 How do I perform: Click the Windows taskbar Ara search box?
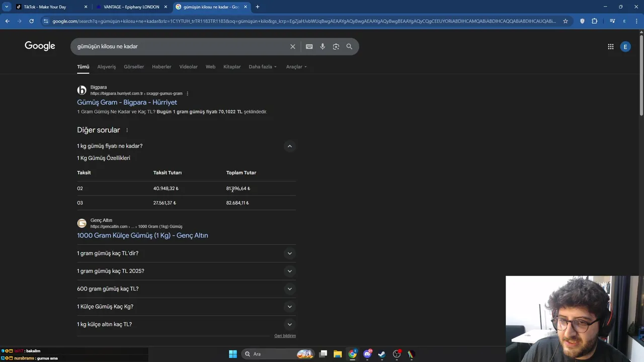[x=277, y=354]
